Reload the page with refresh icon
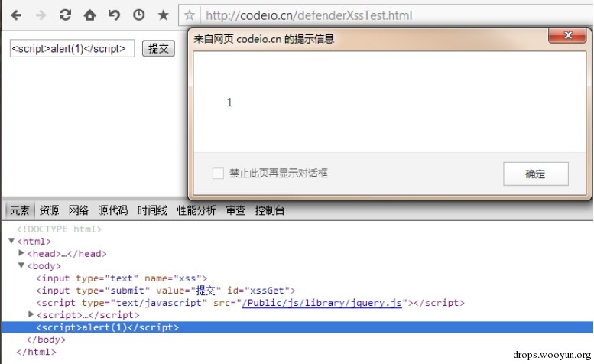 tap(65, 15)
